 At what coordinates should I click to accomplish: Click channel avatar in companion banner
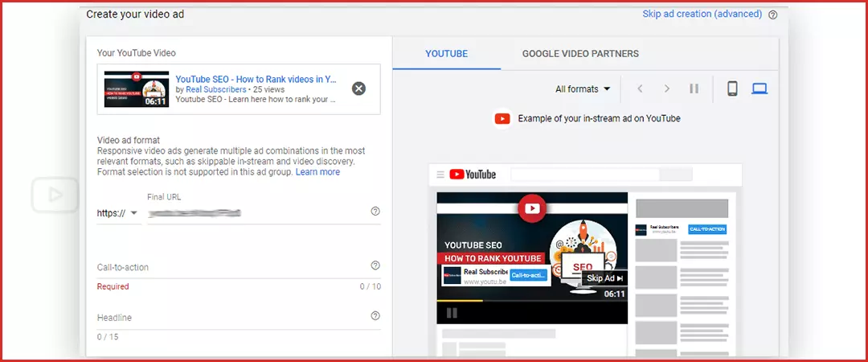641,229
